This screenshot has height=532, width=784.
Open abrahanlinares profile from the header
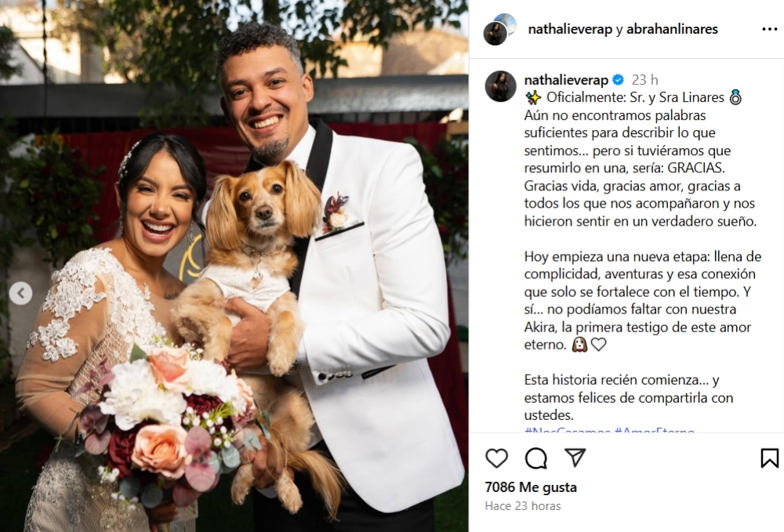(x=672, y=29)
